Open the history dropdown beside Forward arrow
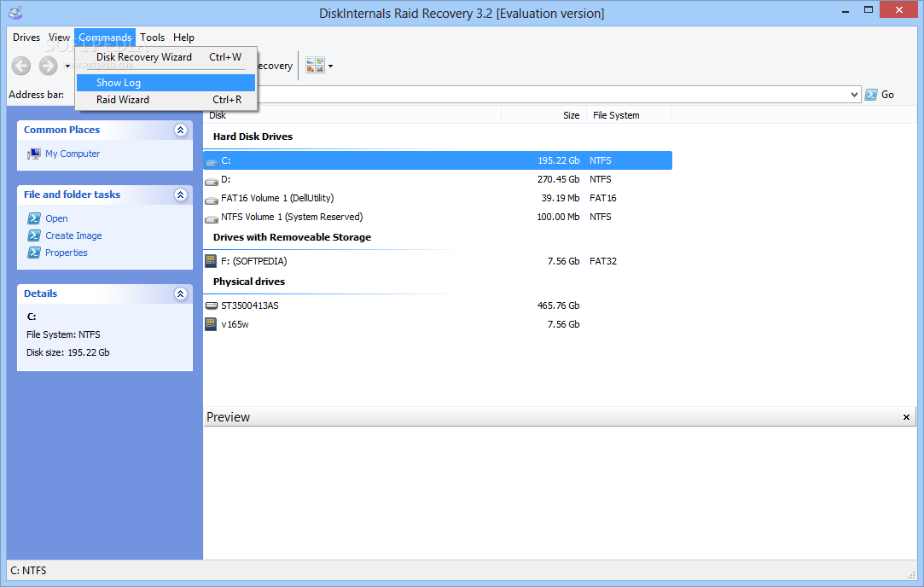924x587 pixels. pos(67,66)
